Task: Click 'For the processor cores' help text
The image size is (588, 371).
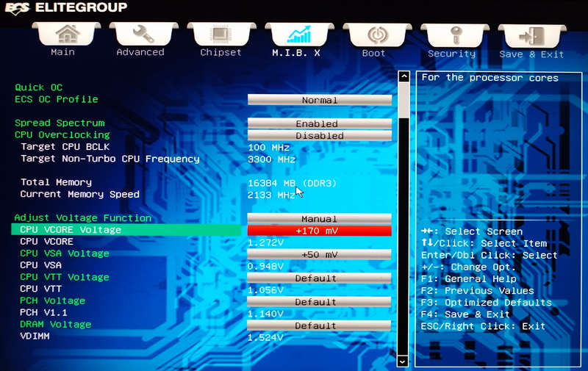Action: 490,78
